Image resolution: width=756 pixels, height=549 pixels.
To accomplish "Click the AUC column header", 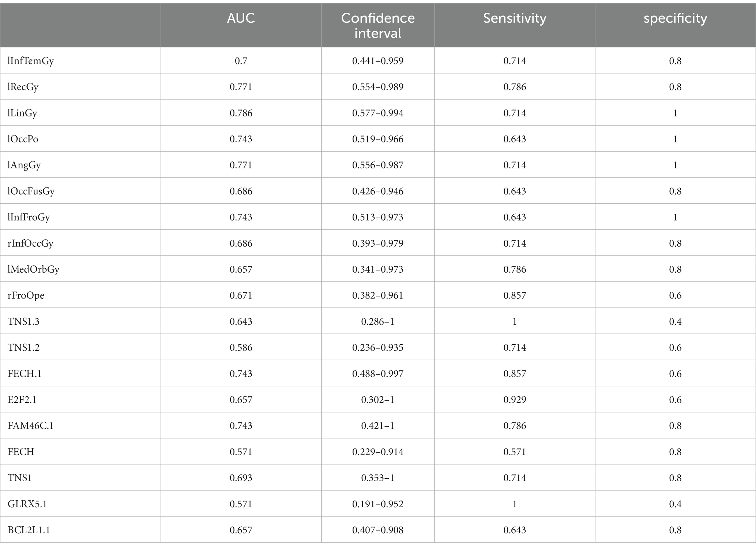I will point(241,18).
